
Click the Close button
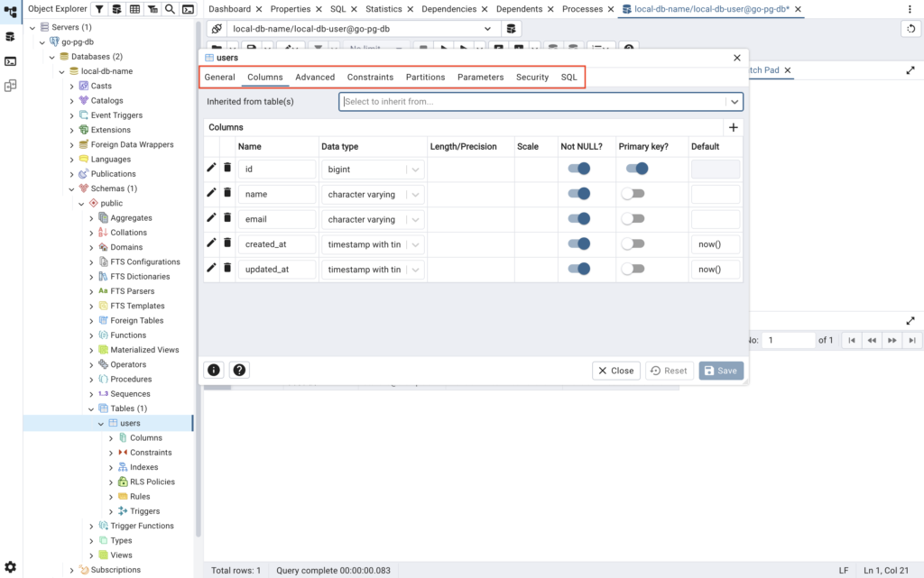point(616,371)
